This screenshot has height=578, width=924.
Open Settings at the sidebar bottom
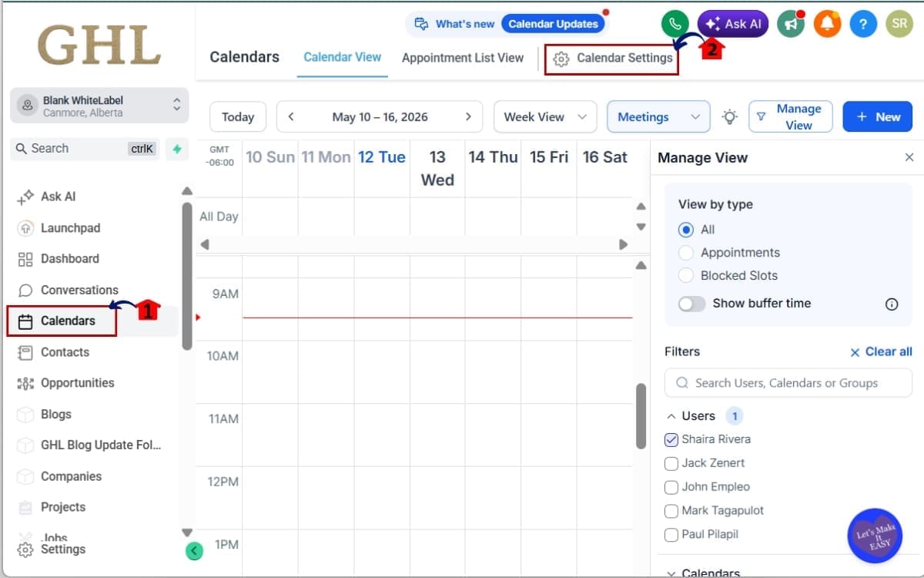pos(52,549)
